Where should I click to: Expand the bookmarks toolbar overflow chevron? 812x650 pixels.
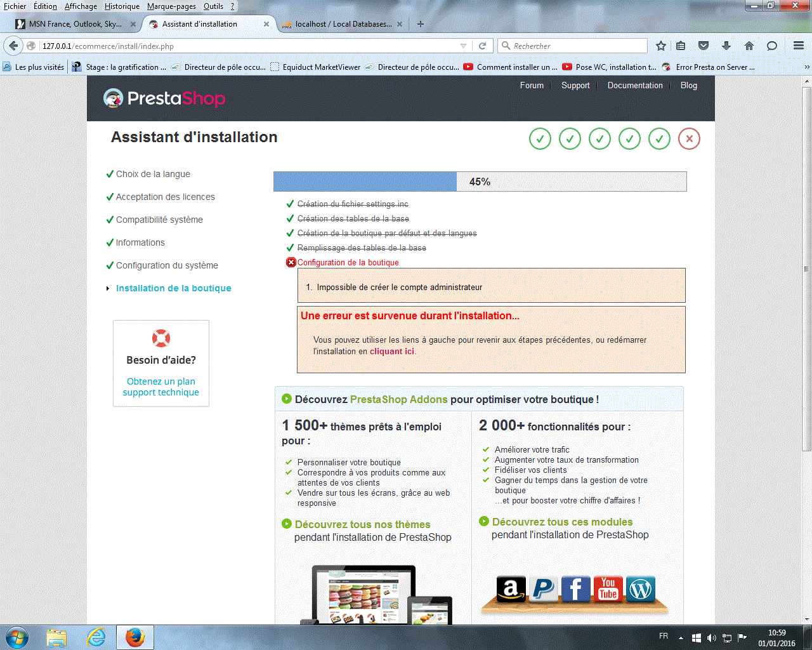coord(807,67)
